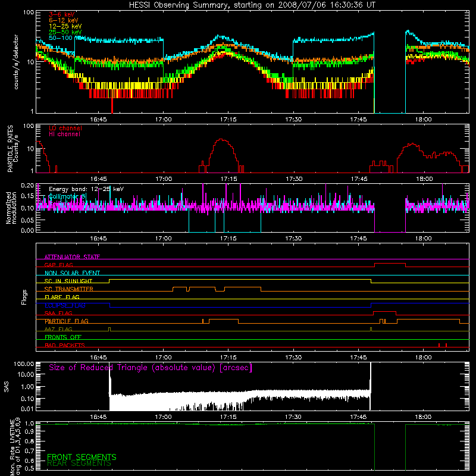The width and height of the screenshot is (476, 476).
Task: Select the 6-12 keV legend label
Action: [63, 20]
